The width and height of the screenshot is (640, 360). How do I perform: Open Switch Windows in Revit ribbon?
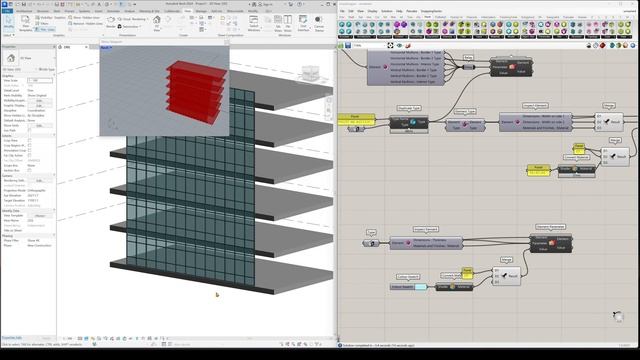pyautogui.click(x=253, y=24)
